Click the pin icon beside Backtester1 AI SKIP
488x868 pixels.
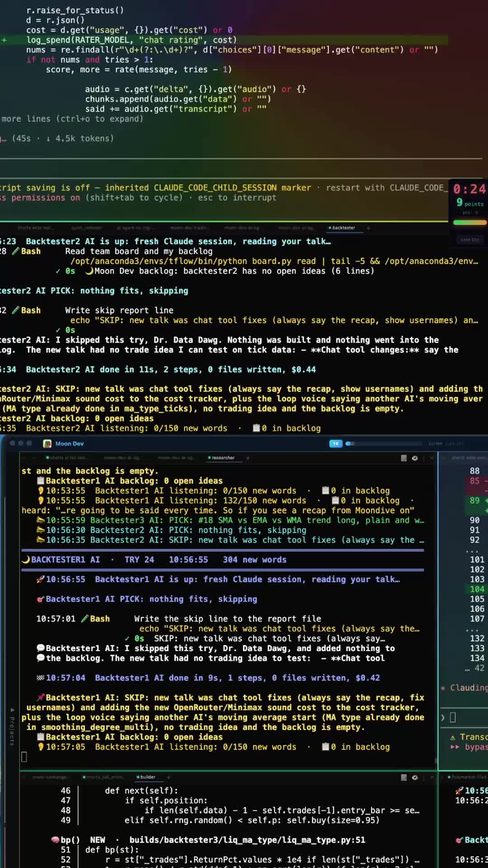[x=41, y=698]
